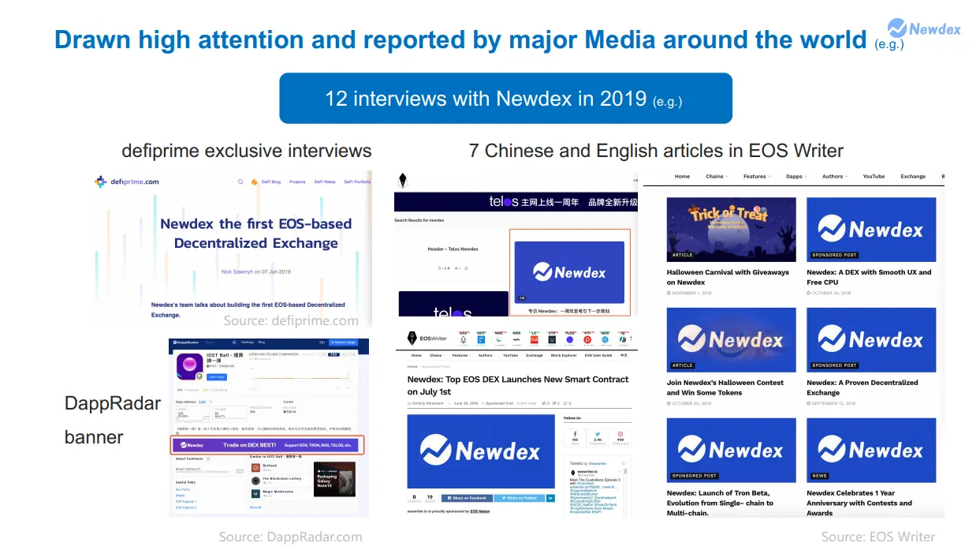Click the defiprime.com logo
The height and width of the screenshot is (550, 980).
coord(126,181)
